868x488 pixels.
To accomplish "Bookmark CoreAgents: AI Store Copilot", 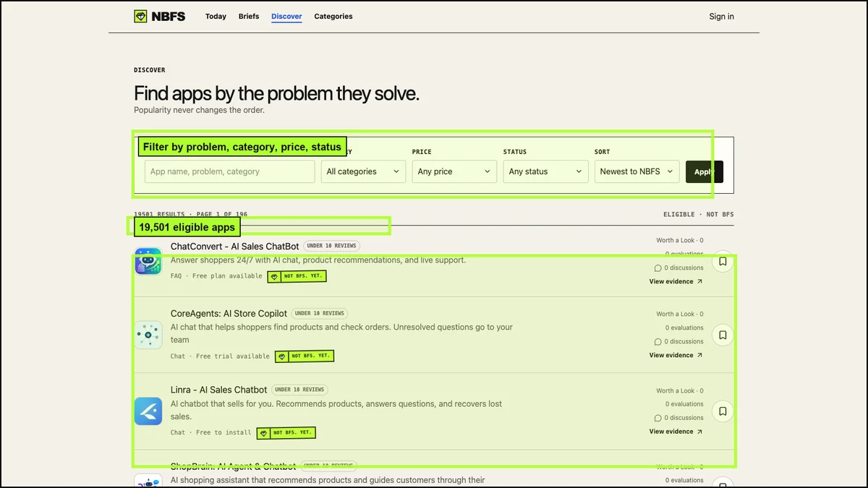I will tap(723, 335).
